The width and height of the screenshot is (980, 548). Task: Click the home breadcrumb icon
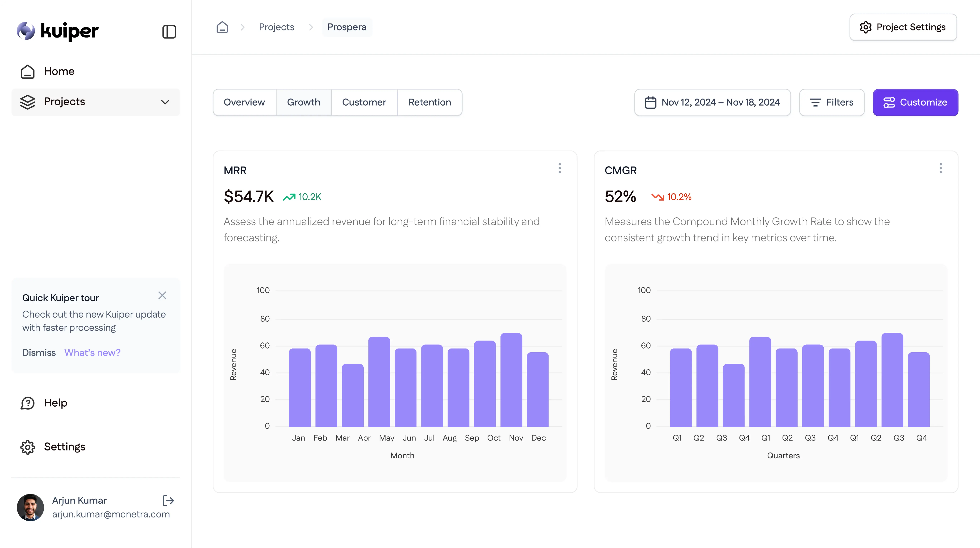pyautogui.click(x=222, y=27)
